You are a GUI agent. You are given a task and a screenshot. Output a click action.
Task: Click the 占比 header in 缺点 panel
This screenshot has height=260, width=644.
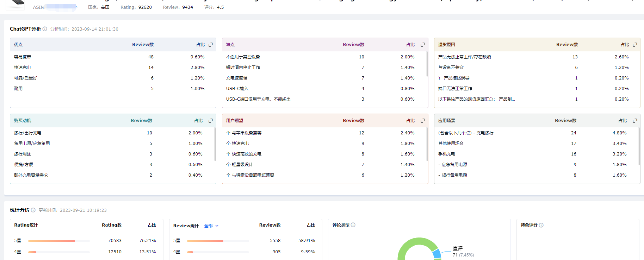click(410, 45)
